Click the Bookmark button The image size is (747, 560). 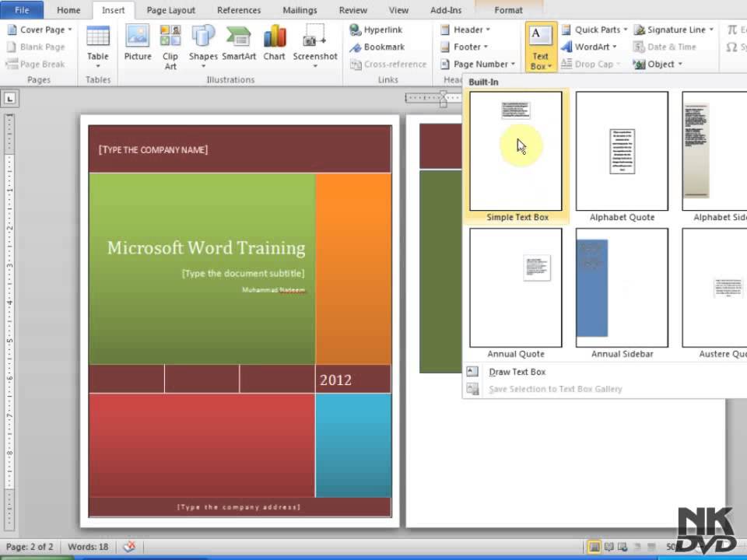point(377,47)
